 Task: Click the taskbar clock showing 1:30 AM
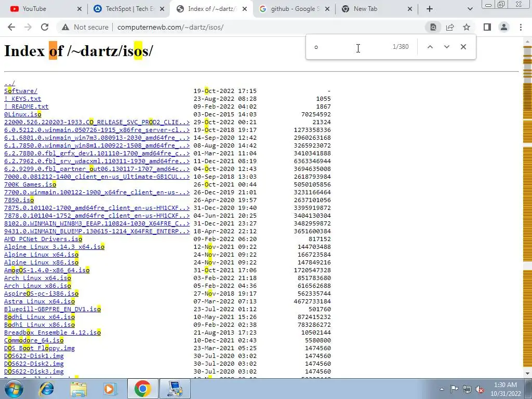506,389
